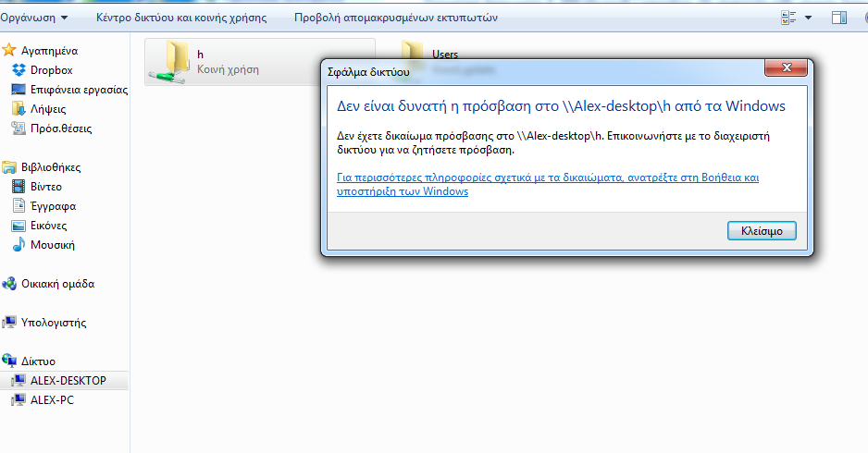Click the Κοινή χρήση label under h
Image resolution: width=868 pixels, height=453 pixels.
click(228, 69)
